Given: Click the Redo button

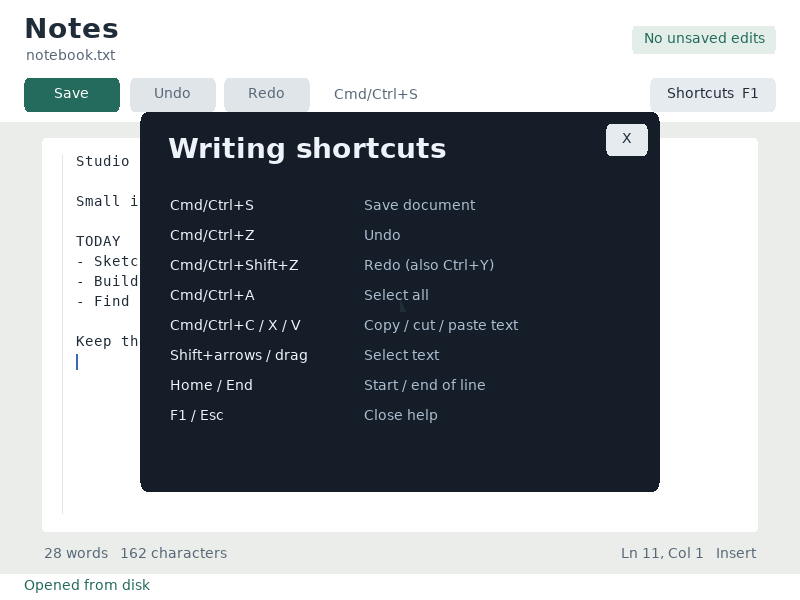Looking at the screenshot, I should click(x=266, y=94).
